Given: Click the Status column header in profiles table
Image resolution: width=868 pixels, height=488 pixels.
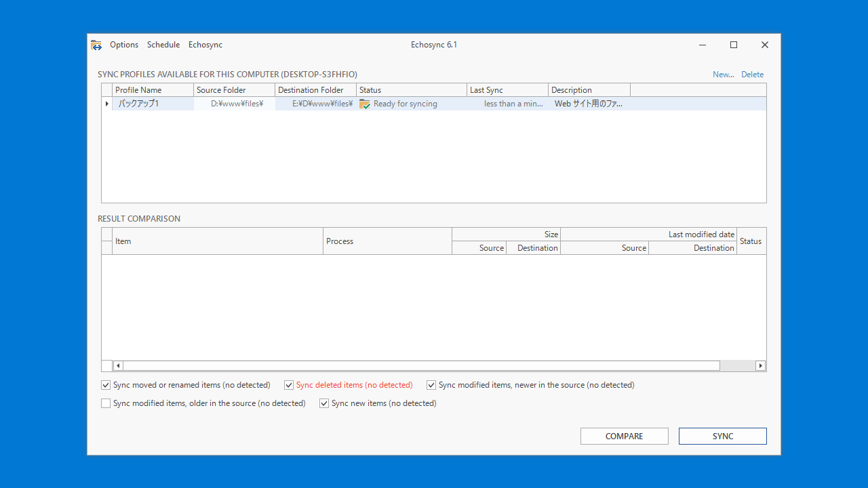Looking at the screenshot, I should point(412,90).
